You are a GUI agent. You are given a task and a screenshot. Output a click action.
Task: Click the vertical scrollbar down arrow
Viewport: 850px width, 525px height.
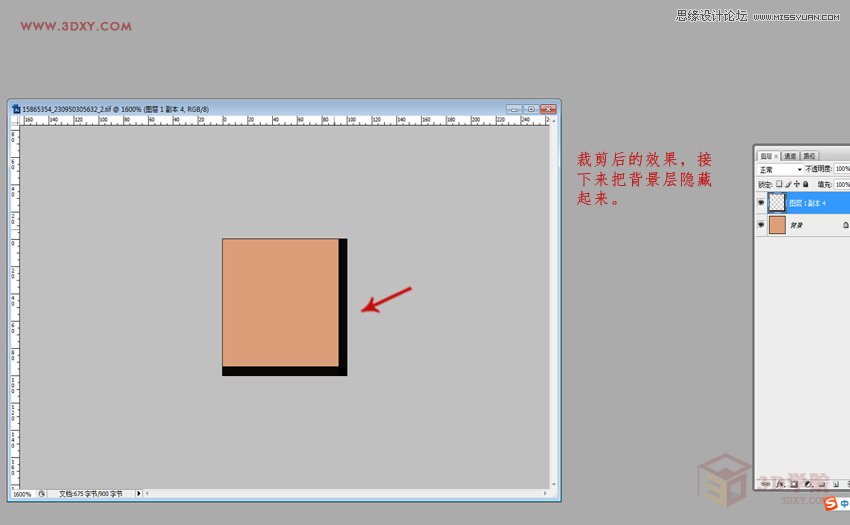tap(553, 484)
